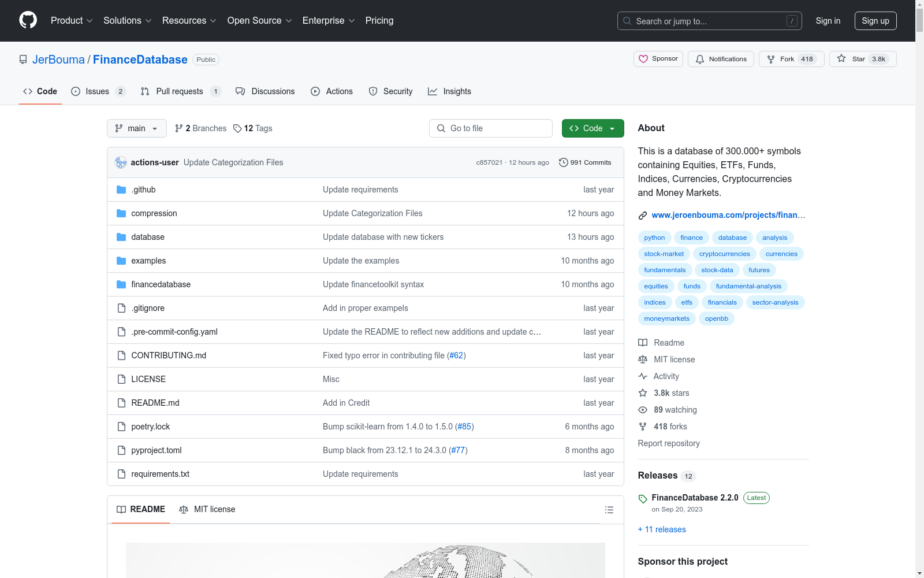
Task: Click the Sponsor heart icon
Action: pos(643,59)
